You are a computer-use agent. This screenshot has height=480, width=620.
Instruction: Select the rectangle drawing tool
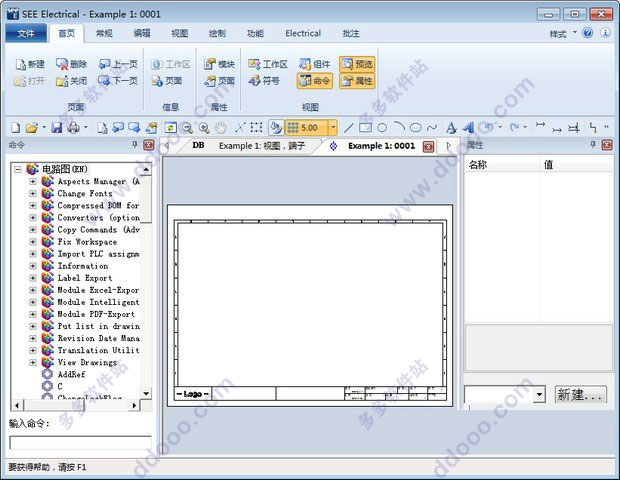365,127
